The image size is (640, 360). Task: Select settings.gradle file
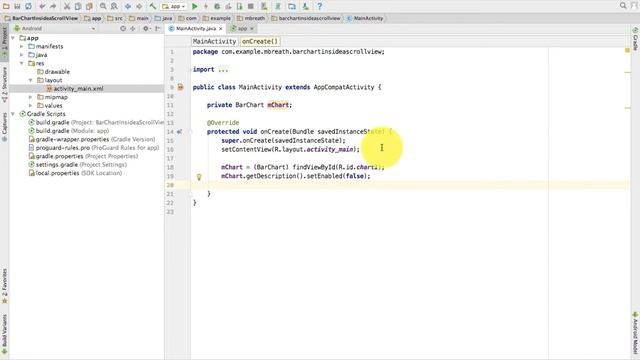[78, 165]
